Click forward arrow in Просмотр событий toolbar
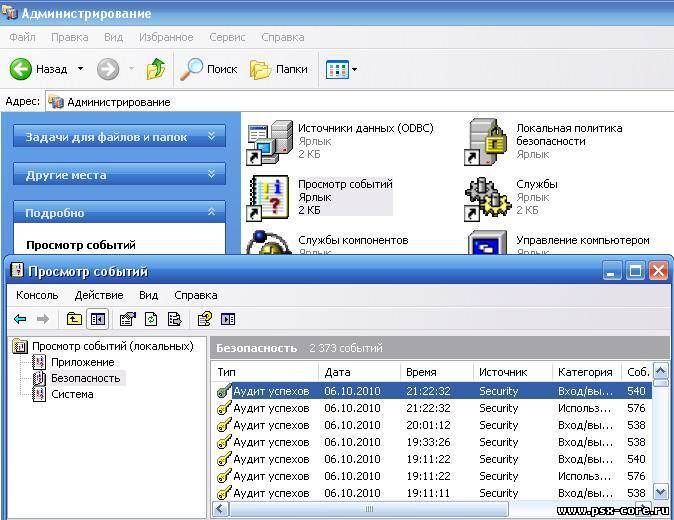The image size is (674, 520). pos(43,319)
